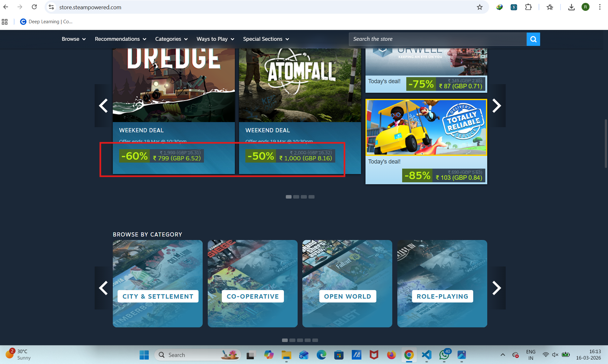Select the fourth category carousel page dot

tap(308, 340)
